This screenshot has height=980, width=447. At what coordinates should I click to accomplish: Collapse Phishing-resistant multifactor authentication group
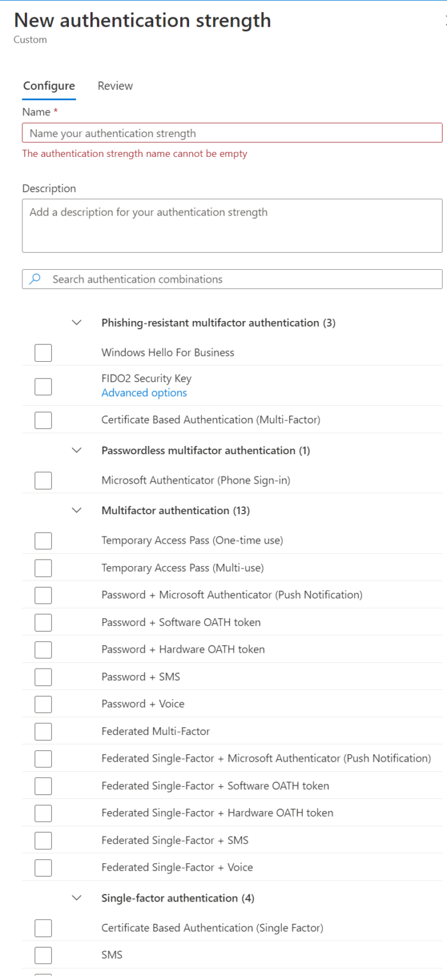click(77, 323)
